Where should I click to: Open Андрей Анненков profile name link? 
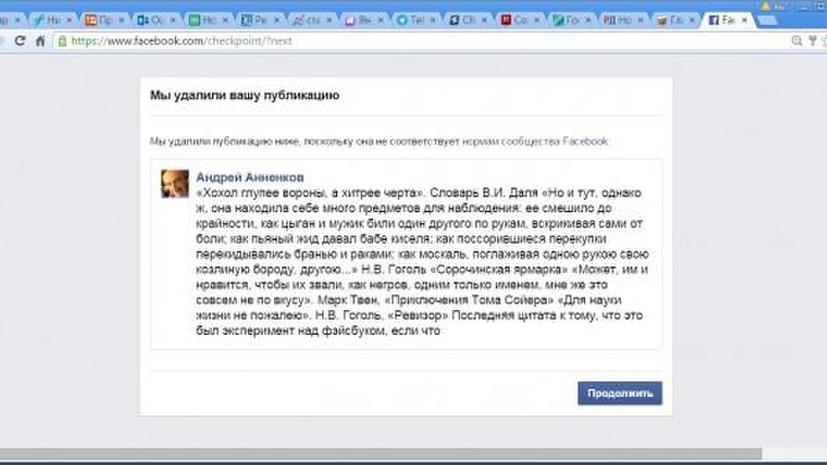tap(250, 177)
